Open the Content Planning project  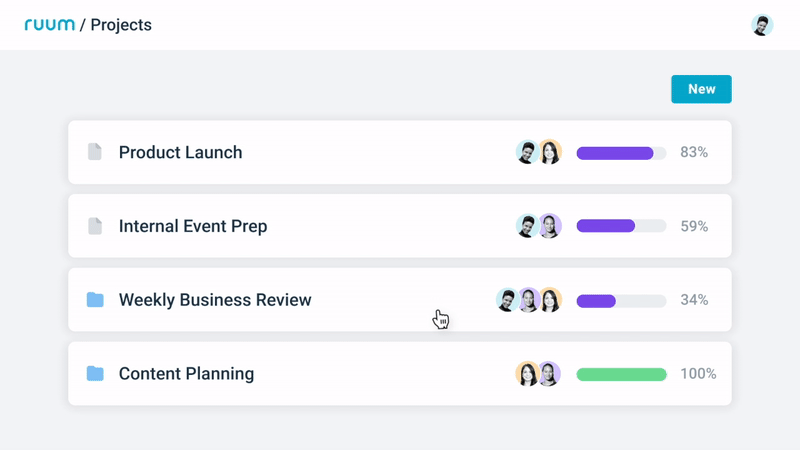point(186,374)
